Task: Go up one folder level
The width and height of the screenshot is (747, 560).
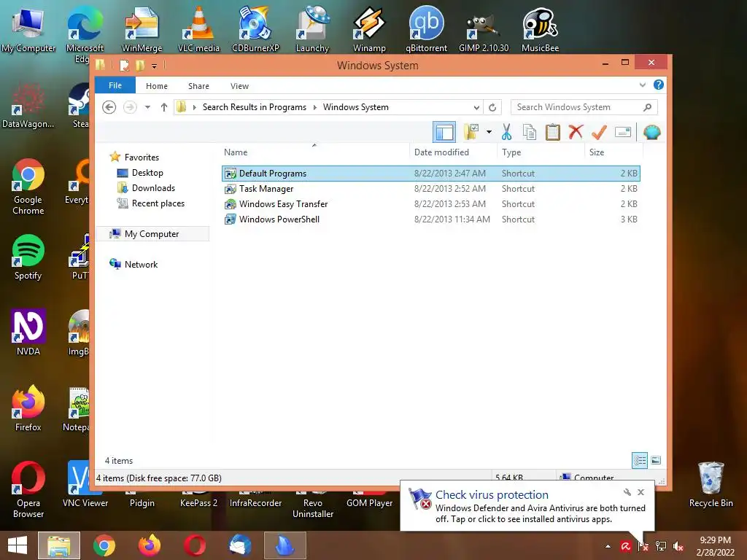Action: [164, 107]
